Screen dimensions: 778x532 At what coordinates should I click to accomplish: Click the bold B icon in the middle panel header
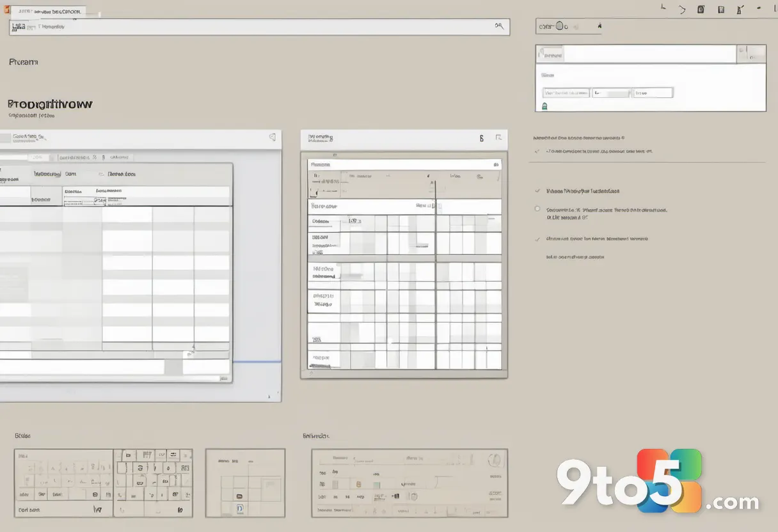pyautogui.click(x=482, y=138)
